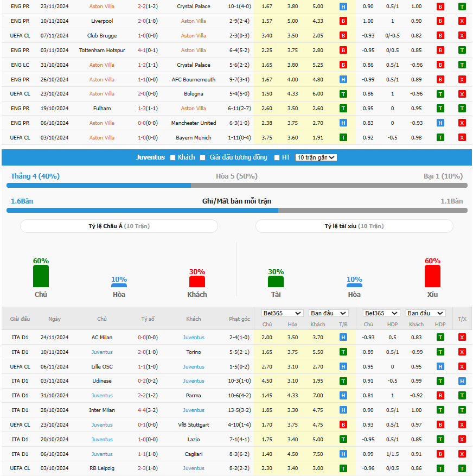Click green T handicap icon in Lazio row

coord(440,439)
